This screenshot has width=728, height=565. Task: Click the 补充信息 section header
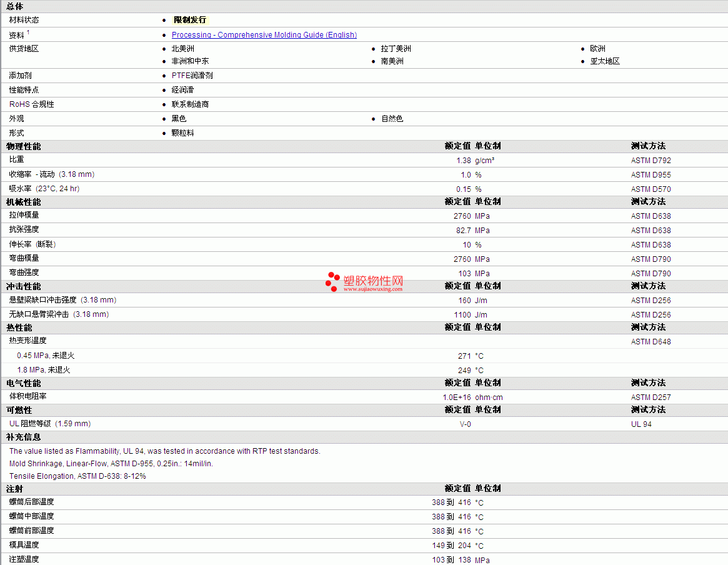click(24, 437)
